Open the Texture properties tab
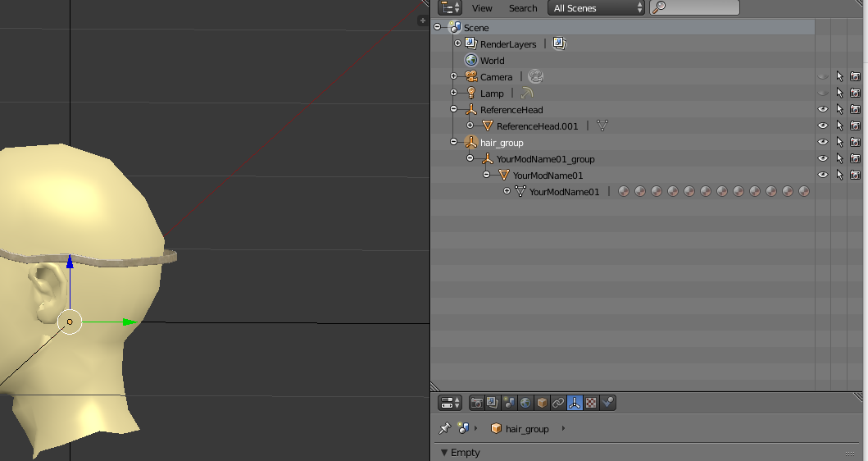Screen dimensions: 868x461 coord(591,403)
